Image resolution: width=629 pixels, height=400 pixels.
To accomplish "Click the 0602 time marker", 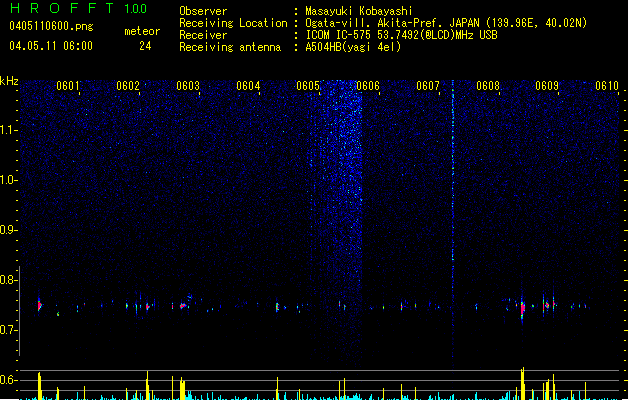I will (x=128, y=86).
